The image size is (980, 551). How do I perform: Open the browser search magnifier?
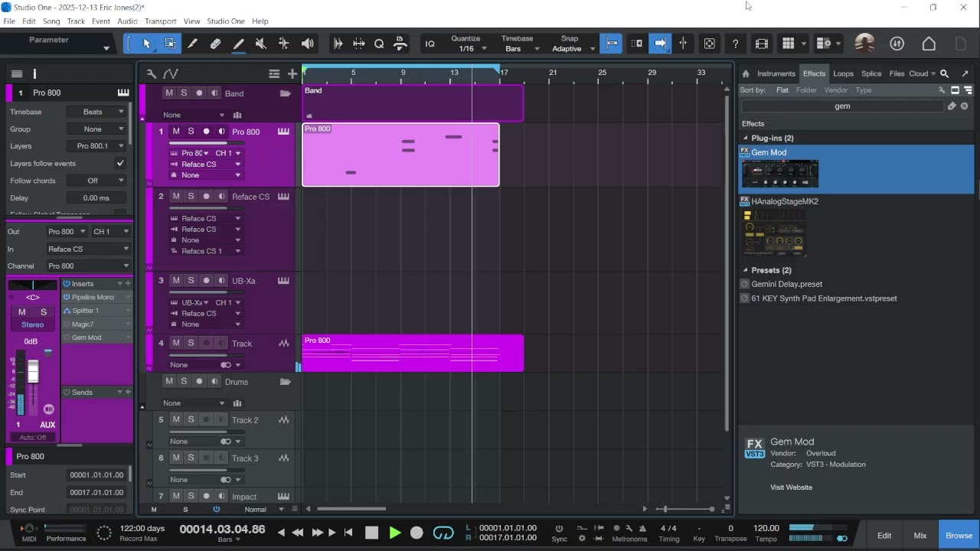click(x=944, y=73)
